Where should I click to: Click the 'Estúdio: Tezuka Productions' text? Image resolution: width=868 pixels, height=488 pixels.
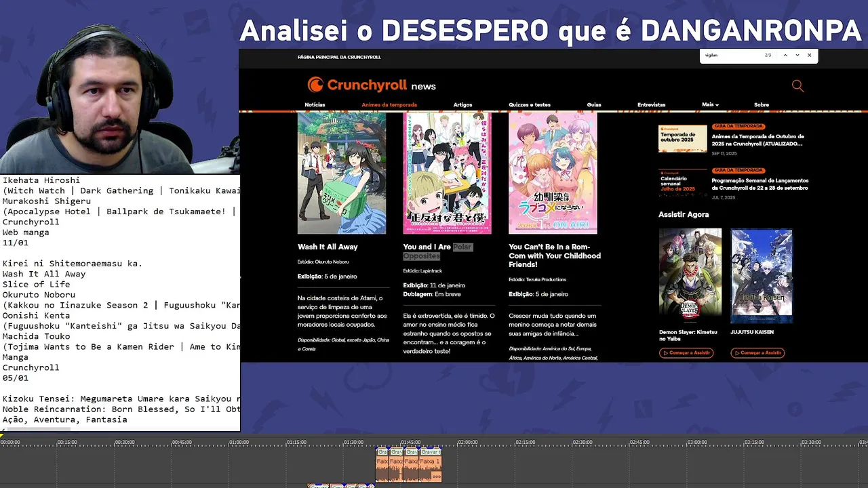(x=537, y=279)
